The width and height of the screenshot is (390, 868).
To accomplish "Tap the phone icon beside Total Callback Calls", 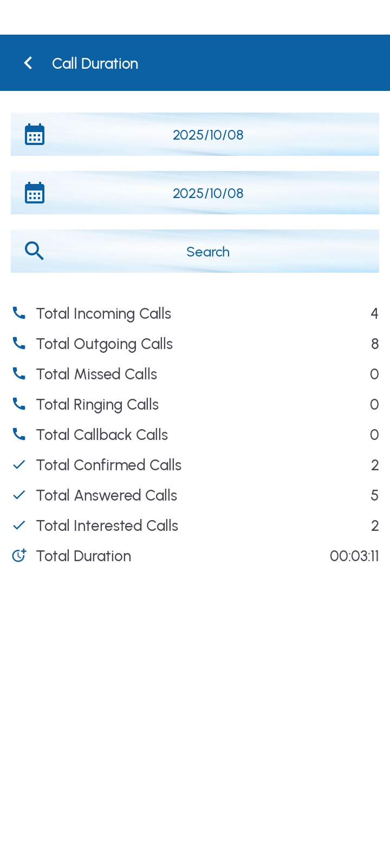I will coord(19,435).
